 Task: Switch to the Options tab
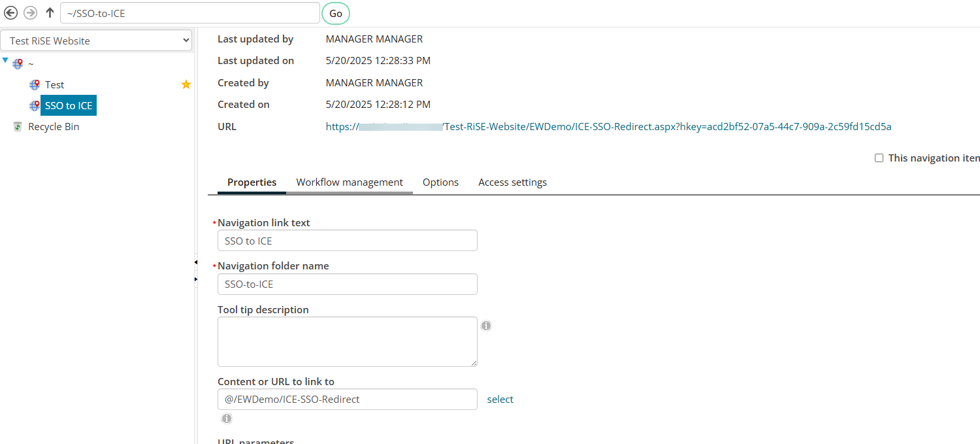coord(440,182)
